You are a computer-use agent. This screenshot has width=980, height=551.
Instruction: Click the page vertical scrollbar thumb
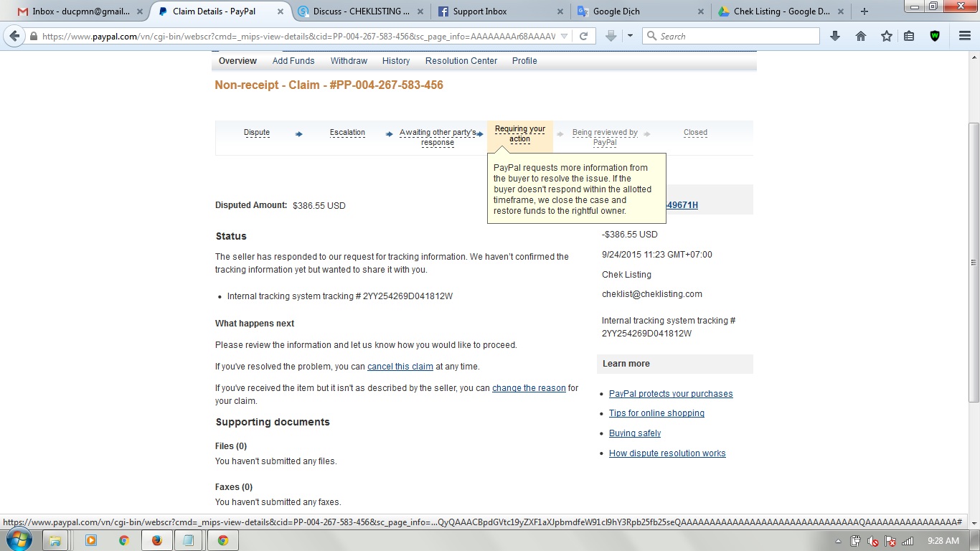[974, 262]
